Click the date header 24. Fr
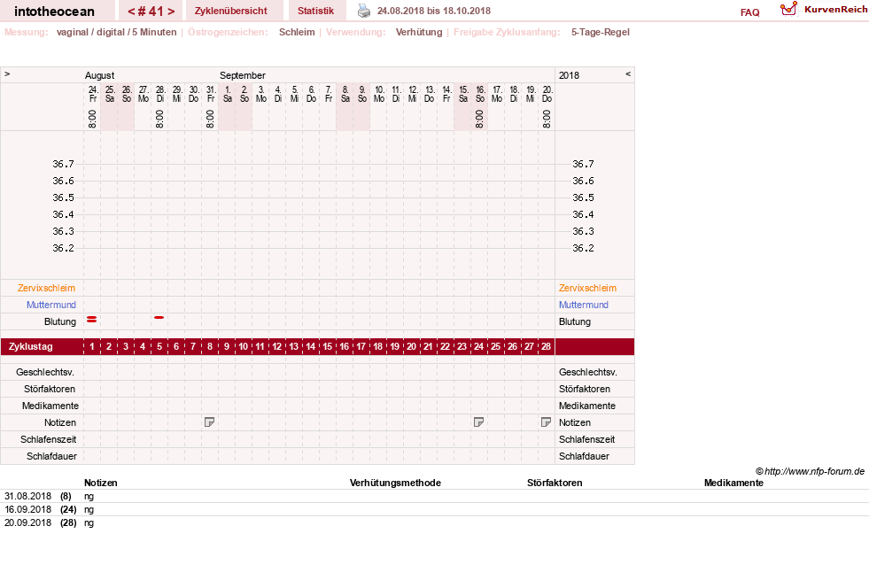 pyautogui.click(x=92, y=94)
